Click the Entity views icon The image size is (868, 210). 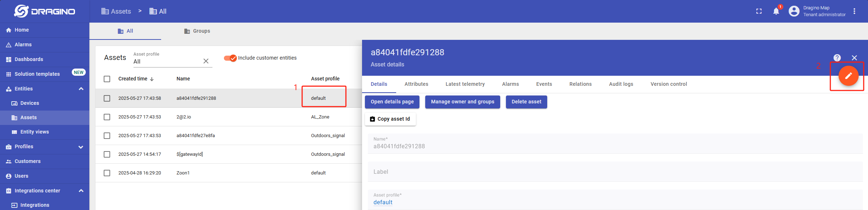click(14, 132)
